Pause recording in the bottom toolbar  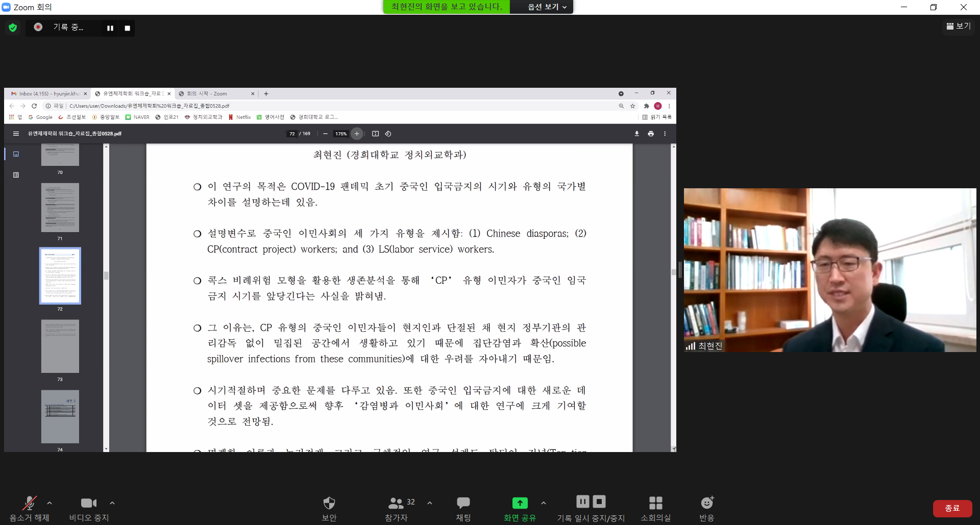click(x=582, y=502)
